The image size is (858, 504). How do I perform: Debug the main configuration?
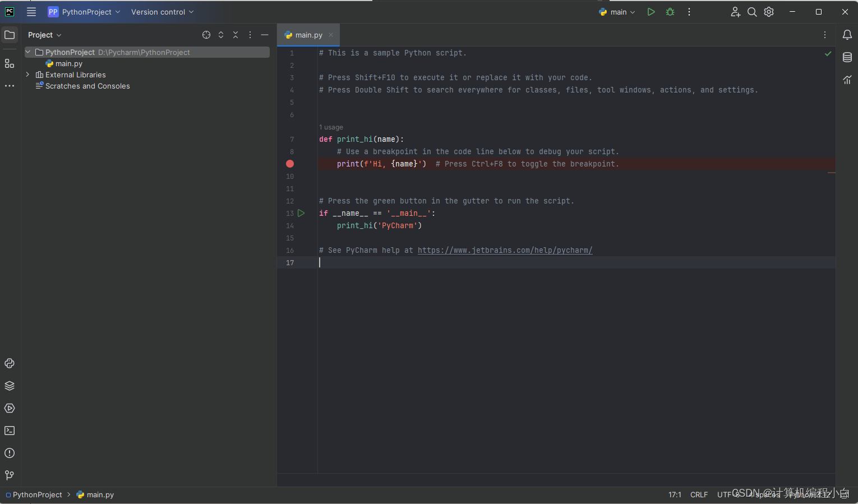[x=670, y=12]
